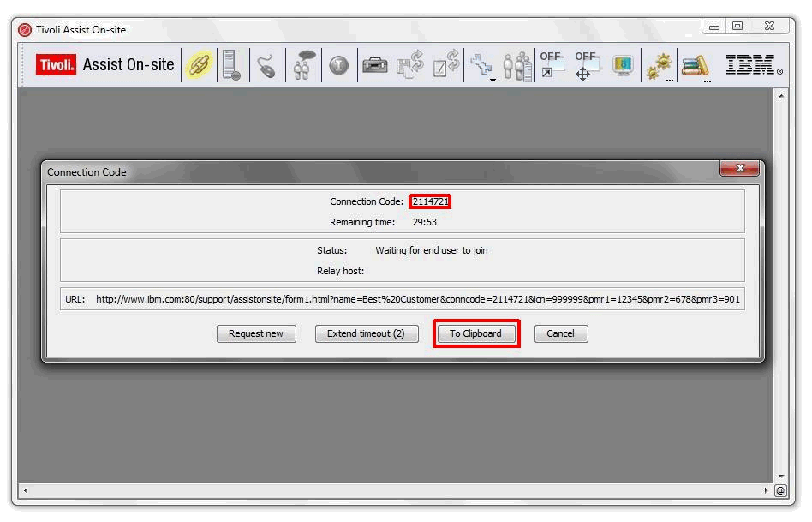Screen dimensions: 812x522
Task: Click the Request new button
Action: 256,333
